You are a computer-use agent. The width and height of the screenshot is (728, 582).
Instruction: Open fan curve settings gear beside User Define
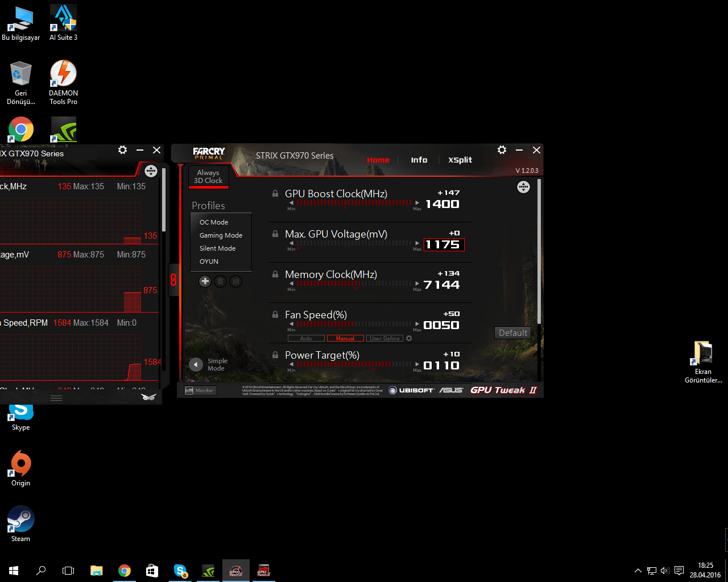click(409, 338)
